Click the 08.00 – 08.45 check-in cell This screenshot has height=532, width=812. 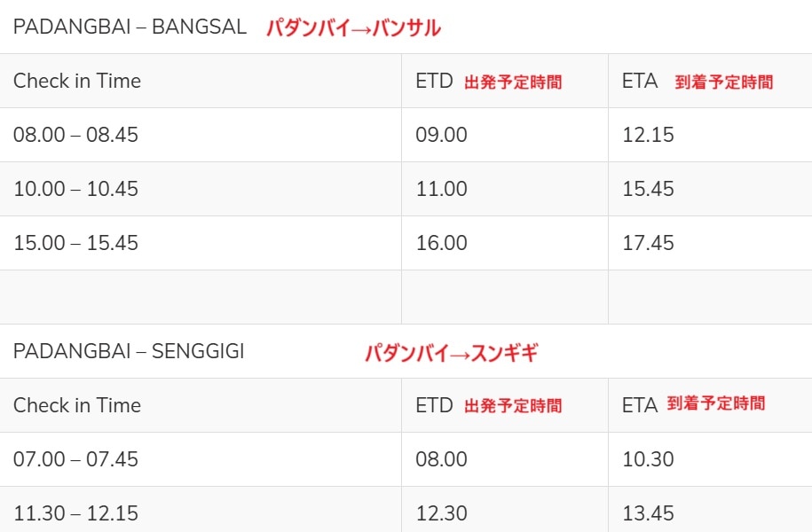point(76,135)
